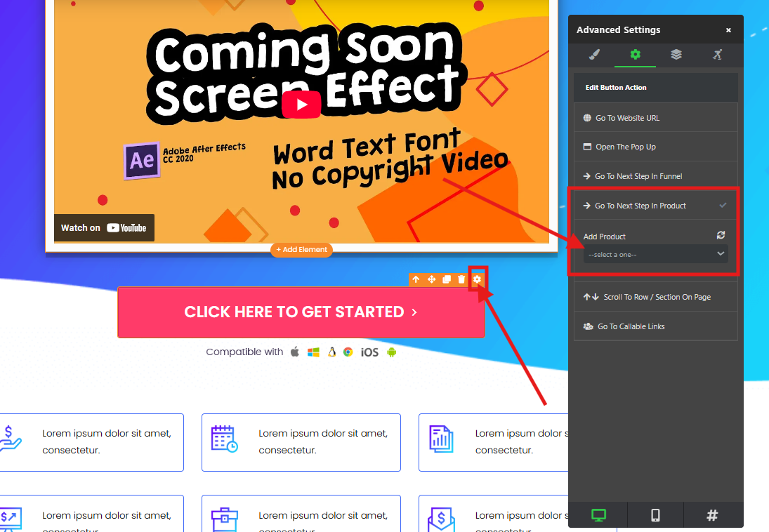Viewport: 769px width, 532px height.
Task: Select Go To Website URL action
Action: (x=656, y=118)
